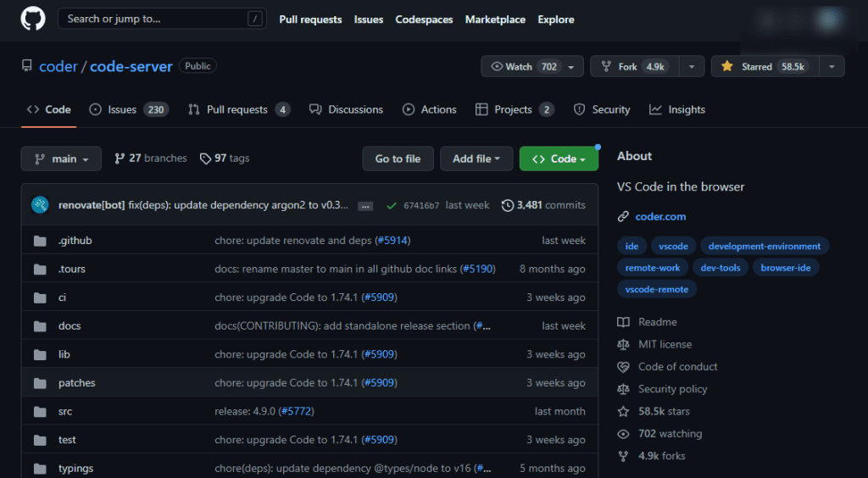Click the blurred profile avatar
The image size is (868, 478).
click(829, 19)
